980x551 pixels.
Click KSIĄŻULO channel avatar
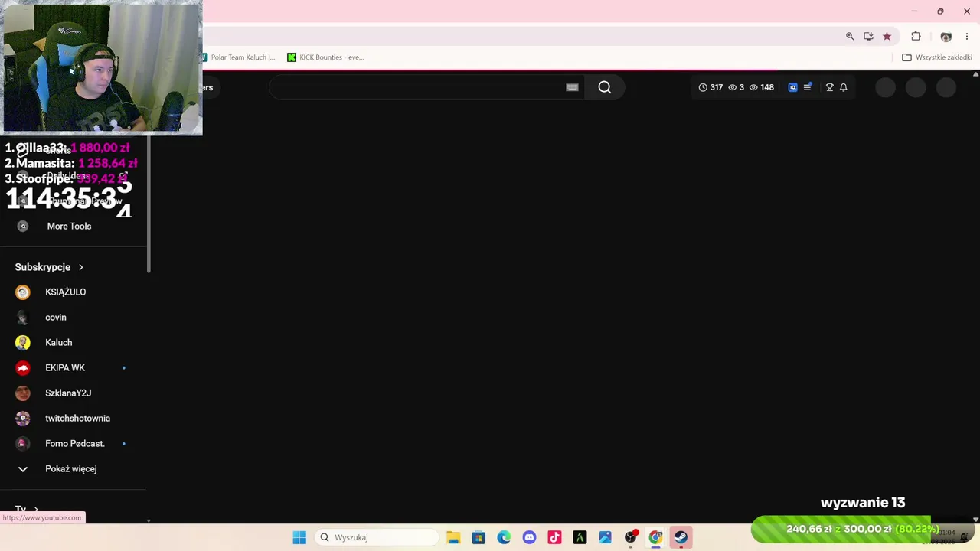[23, 292]
